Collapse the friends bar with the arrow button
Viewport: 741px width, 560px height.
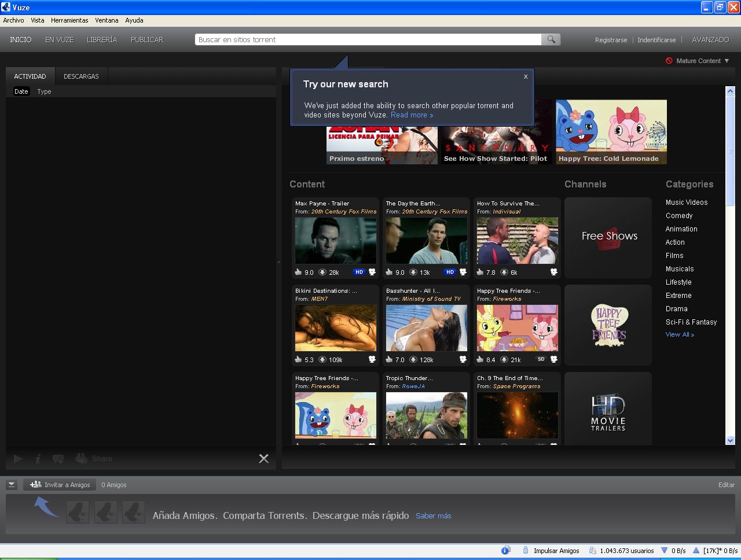coord(12,485)
